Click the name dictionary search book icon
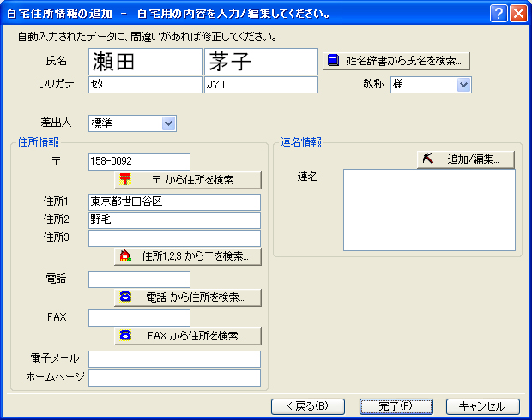Screen dimensions: 532x420 coord(334,61)
